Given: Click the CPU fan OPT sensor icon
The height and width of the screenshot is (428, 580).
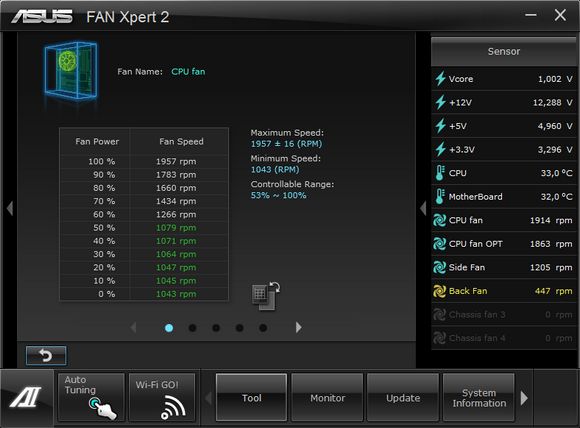Looking at the screenshot, I should click(439, 244).
